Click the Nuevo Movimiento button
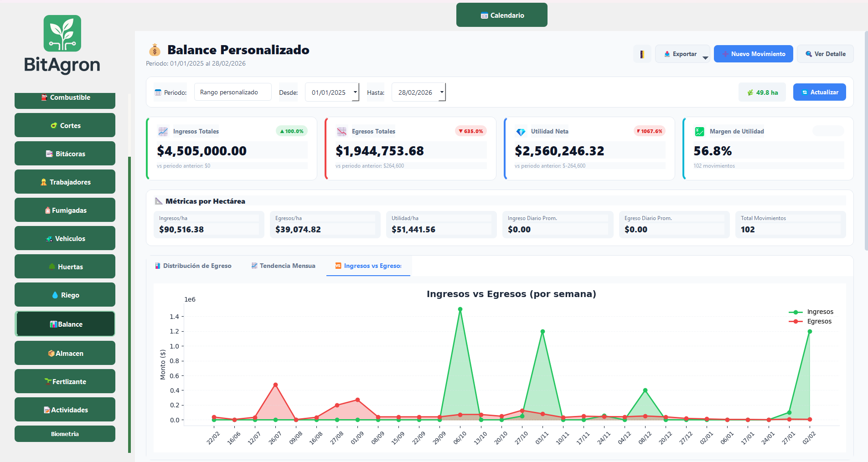The width and height of the screenshot is (868, 462). [754, 54]
